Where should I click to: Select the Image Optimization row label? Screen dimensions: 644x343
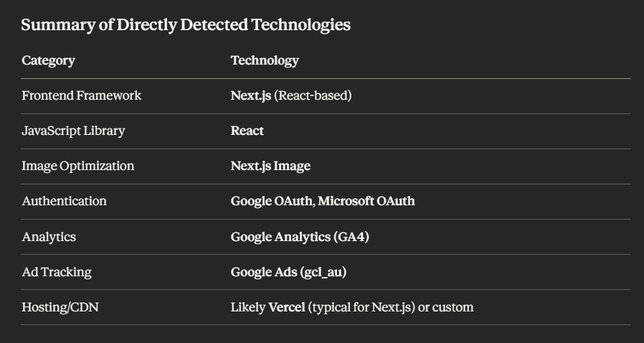tap(77, 166)
